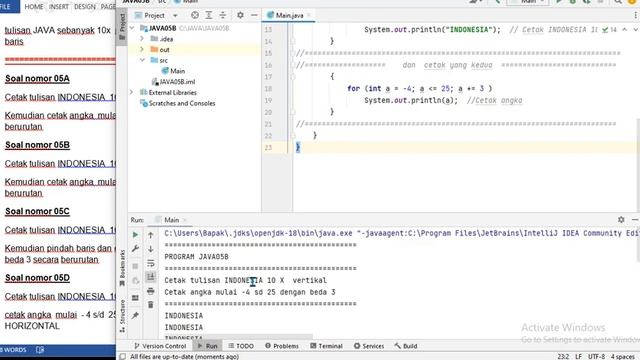Screen dimensions: 640x360
Task: Open Run panel settings gear
Action: 621,220
